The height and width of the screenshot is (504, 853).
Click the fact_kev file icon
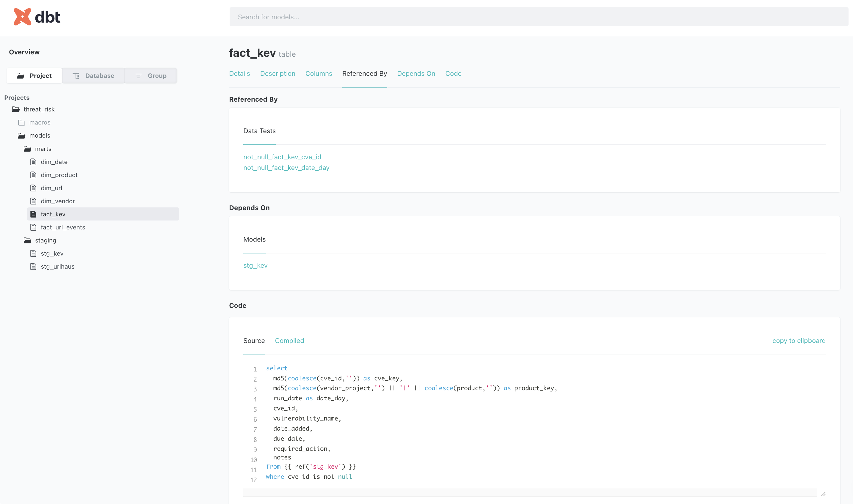click(x=33, y=214)
